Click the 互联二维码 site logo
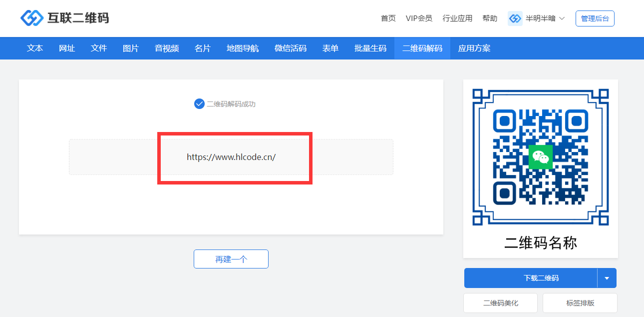 pos(64,18)
